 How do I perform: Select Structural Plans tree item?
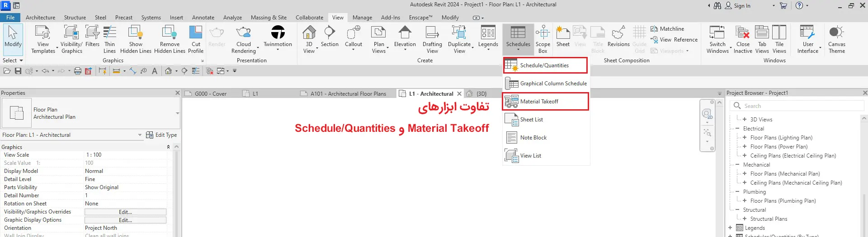[x=769, y=219]
